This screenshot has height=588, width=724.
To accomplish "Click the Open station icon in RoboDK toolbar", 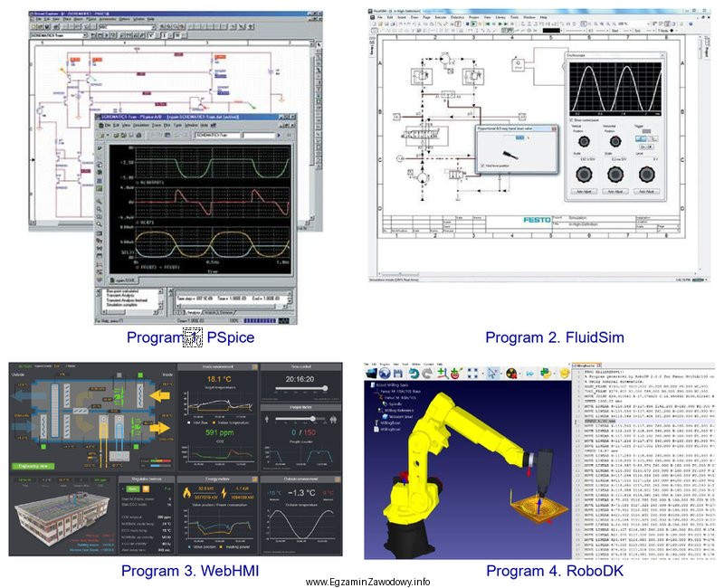I will pos(372,373).
